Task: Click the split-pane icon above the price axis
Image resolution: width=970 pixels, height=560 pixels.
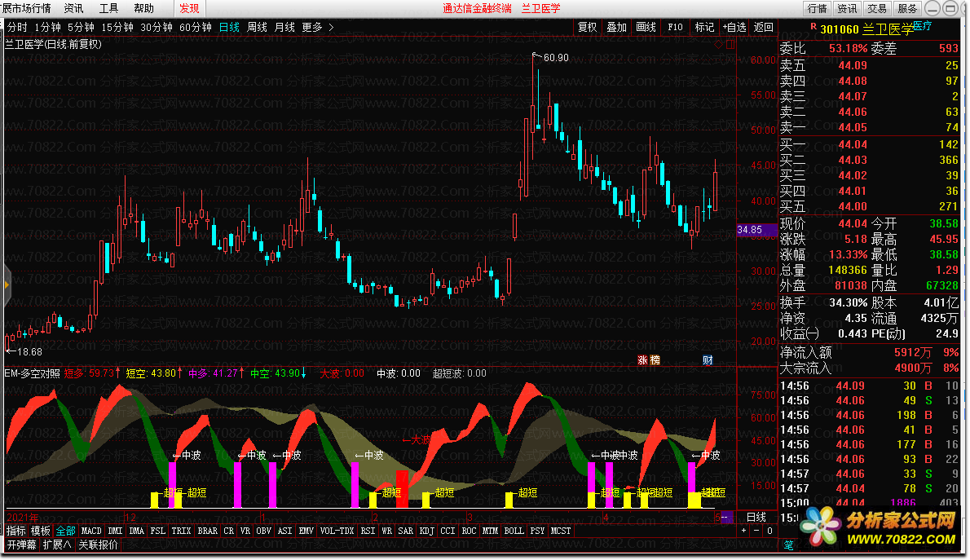Action: click(x=730, y=45)
